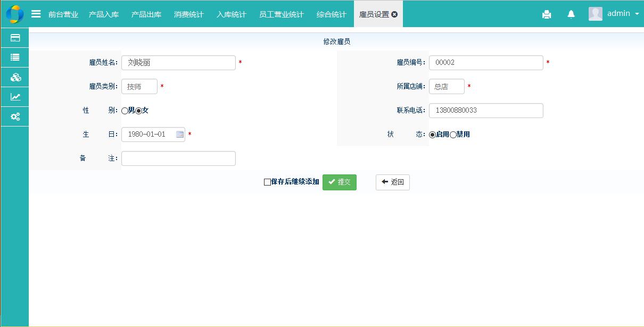
Task: Open the 综合统计 menu item
Action: tap(331, 14)
